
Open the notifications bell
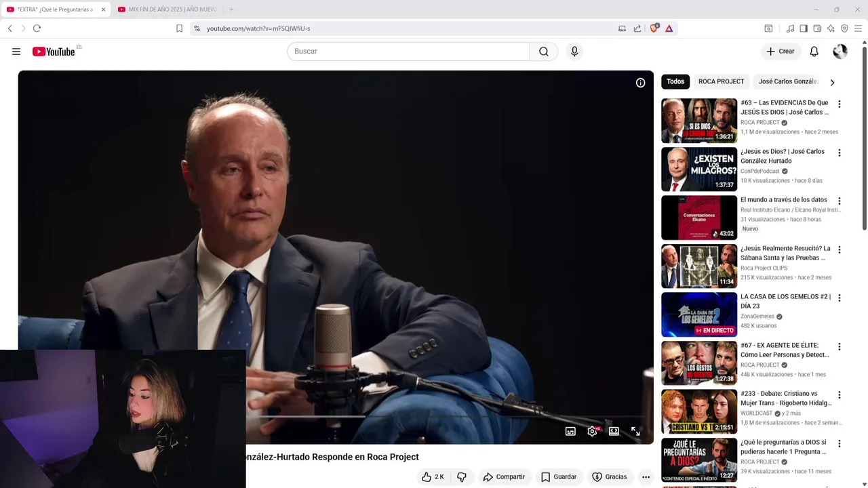click(x=814, y=52)
